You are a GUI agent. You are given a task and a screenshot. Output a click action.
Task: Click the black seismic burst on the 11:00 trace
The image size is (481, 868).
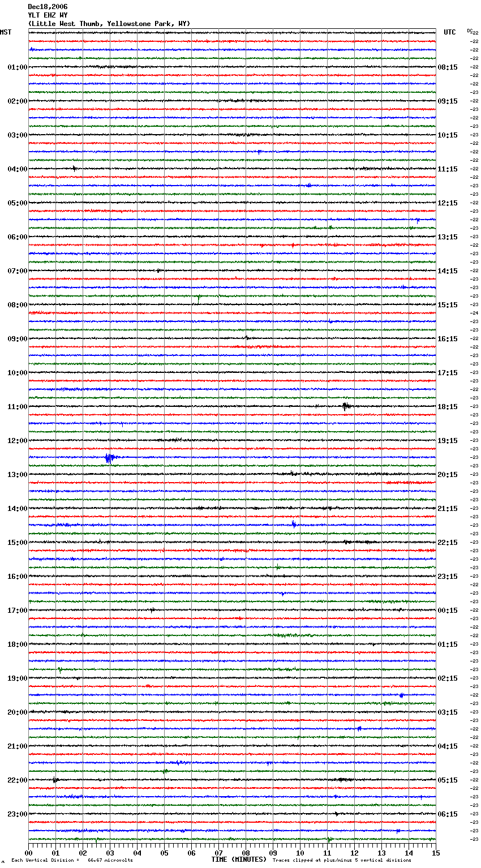tap(346, 406)
